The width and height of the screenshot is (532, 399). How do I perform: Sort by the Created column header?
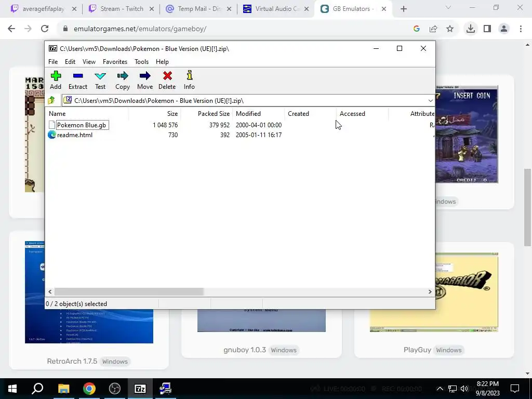pyautogui.click(x=310, y=114)
